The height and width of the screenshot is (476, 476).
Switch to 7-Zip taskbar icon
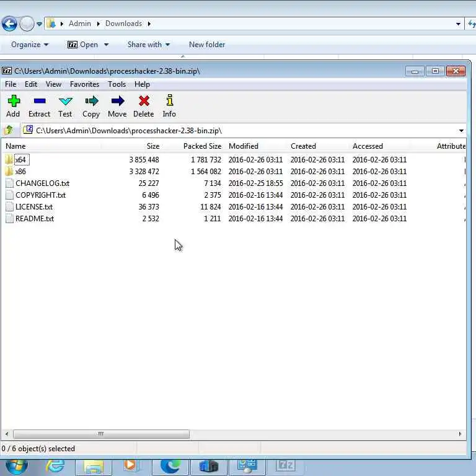click(285, 466)
